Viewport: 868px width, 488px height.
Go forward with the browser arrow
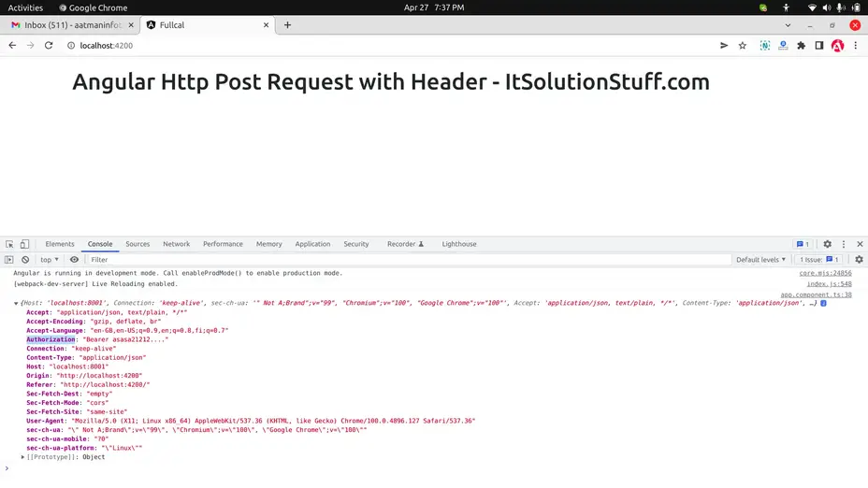click(31, 46)
